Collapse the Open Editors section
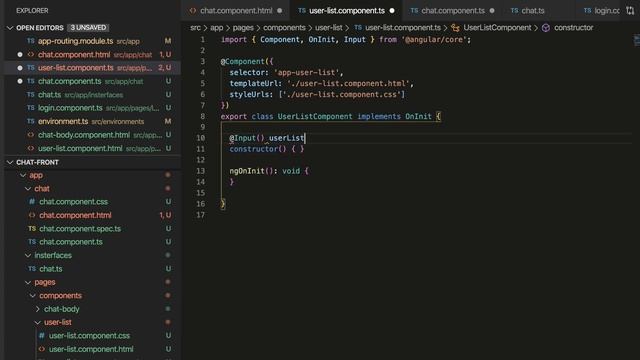Screen dimensions: 640x360 click(10, 28)
